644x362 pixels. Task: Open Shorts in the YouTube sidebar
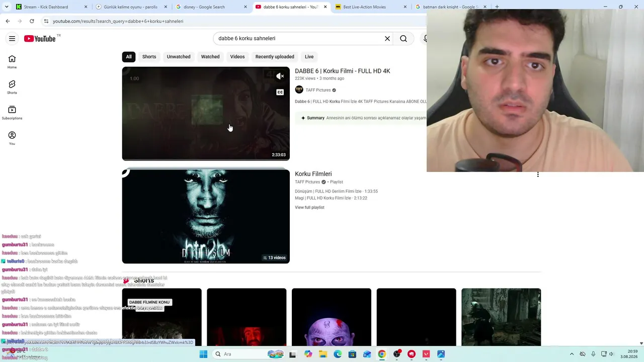12,87
